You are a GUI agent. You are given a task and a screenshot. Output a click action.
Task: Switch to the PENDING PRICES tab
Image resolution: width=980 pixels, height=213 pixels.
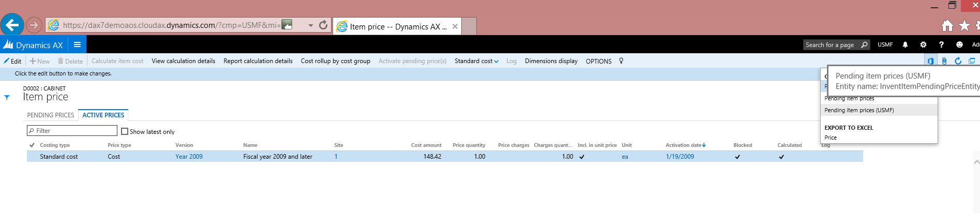[51, 115]
